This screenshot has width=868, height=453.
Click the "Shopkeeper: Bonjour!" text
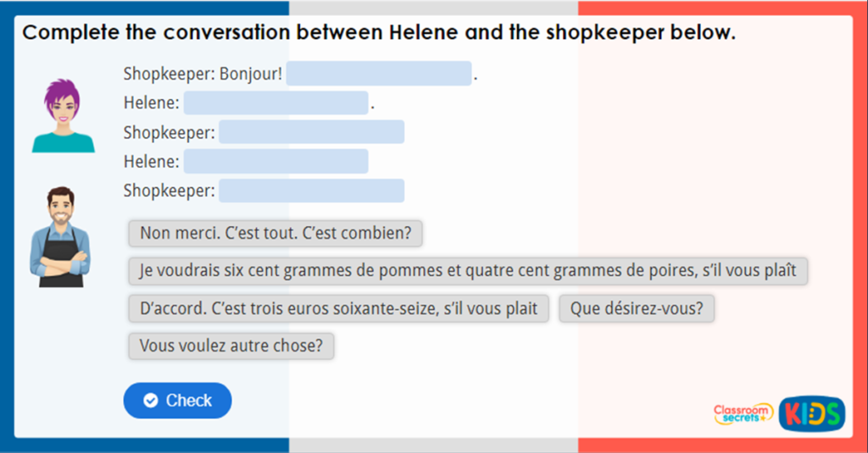[x=203, y=74]
